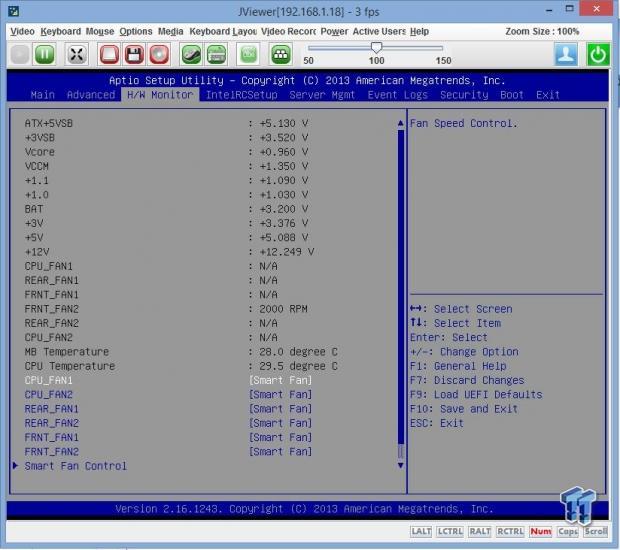Select the H/W Monitor tab
The width and height of the screenshot is (620, 550).
point(160,95)
